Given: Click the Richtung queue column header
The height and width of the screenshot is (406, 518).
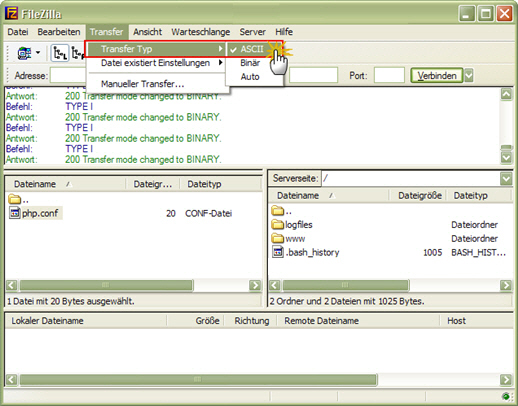Looking at the screenshot, I should tap(251, 321).
